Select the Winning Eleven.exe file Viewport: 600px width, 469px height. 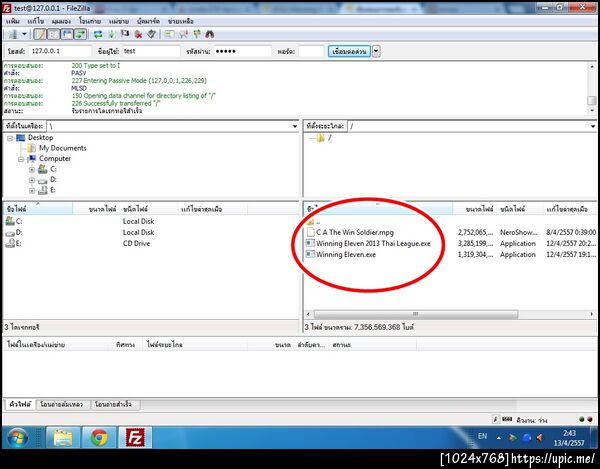point(346,255)
